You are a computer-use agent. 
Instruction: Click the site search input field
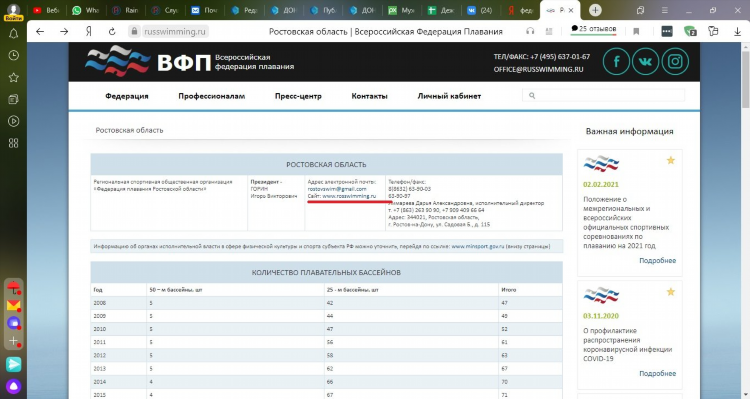[x=603, y=96]
